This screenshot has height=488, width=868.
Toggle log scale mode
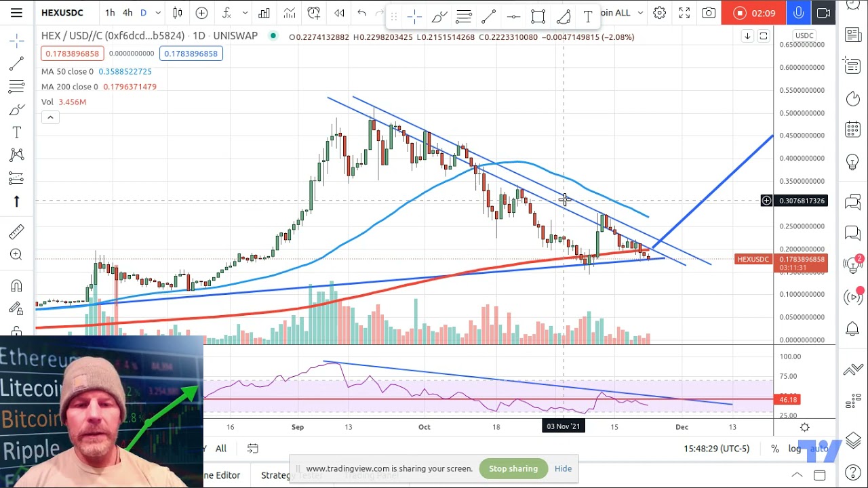[795, 449]
